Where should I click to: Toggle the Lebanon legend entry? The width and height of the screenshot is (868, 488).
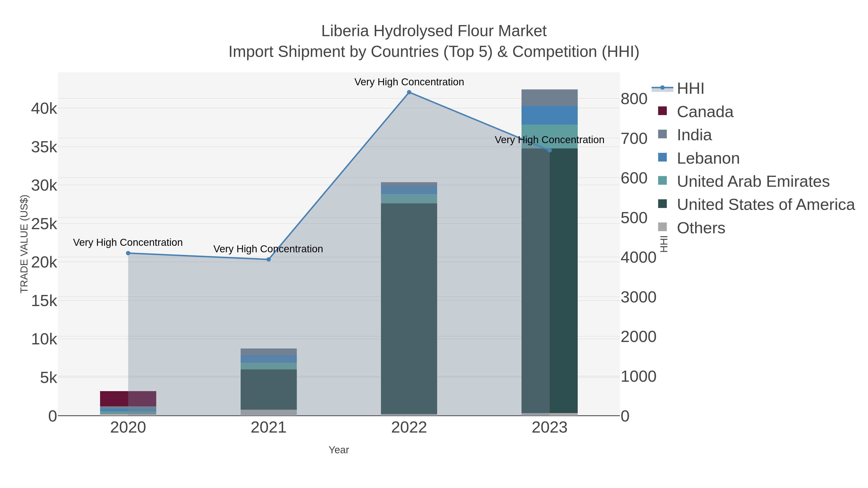698,158
